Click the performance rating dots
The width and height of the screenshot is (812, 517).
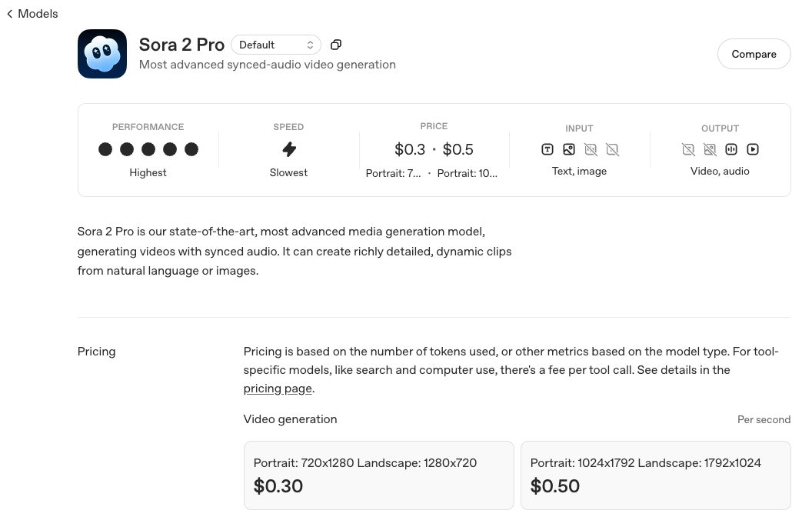point(148,149)
